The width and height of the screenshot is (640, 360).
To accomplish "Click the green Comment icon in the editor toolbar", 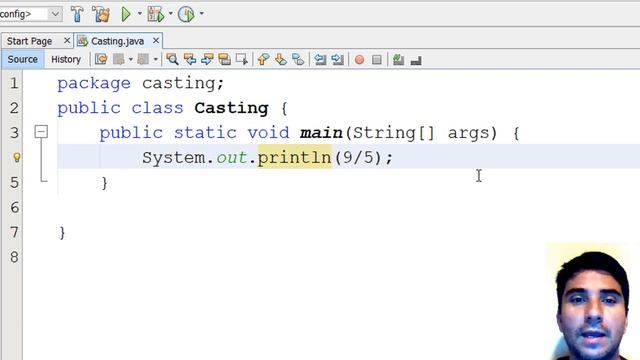I will [398, 60].
